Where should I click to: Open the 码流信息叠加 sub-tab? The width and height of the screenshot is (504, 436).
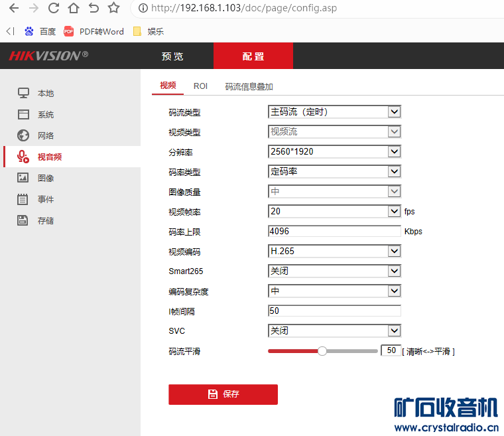(249, 86)
